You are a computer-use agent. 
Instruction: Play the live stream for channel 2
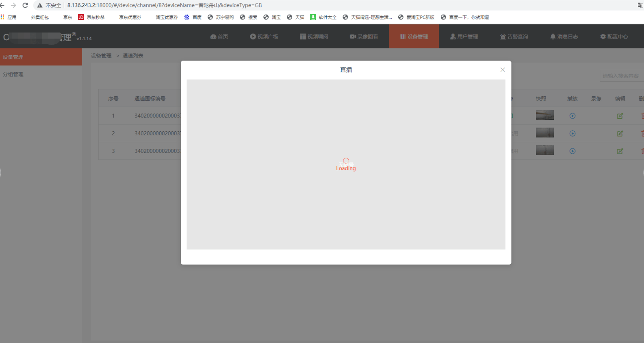pos(572,133)
